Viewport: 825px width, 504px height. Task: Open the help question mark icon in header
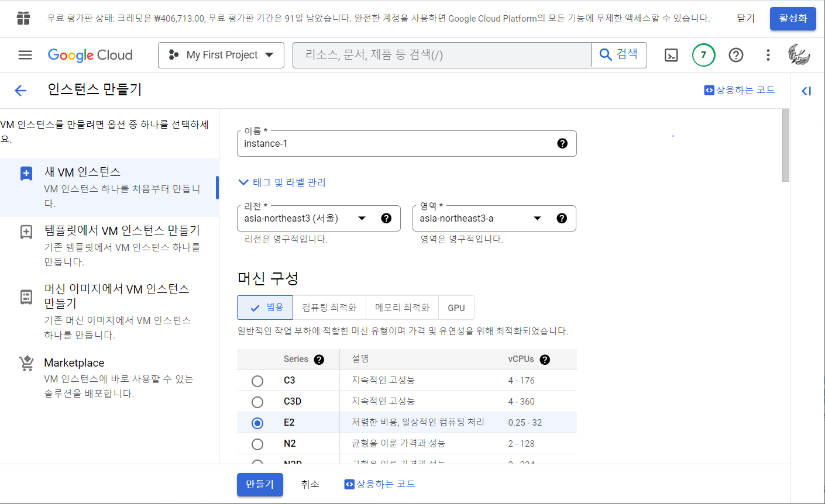click(x=736, y=55)
